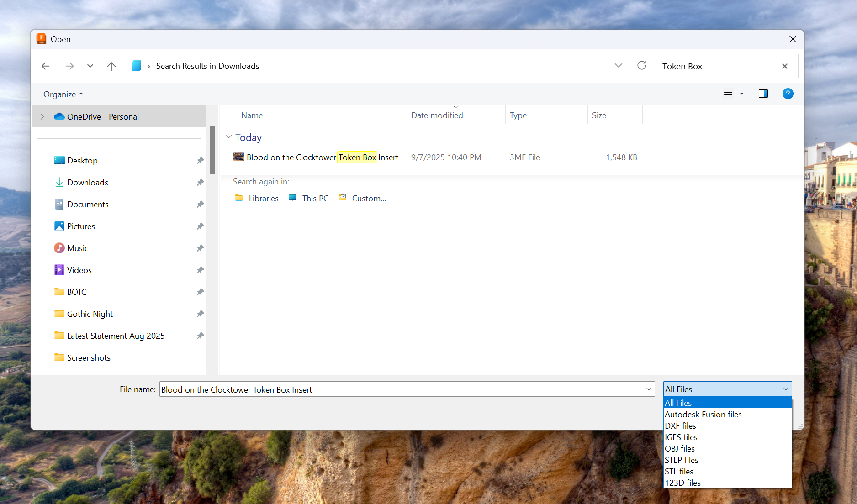The height and width of the screenshot is (504, 857).
Task: Expand OneDrive - Personal tree node
Action: click(42, 116)
